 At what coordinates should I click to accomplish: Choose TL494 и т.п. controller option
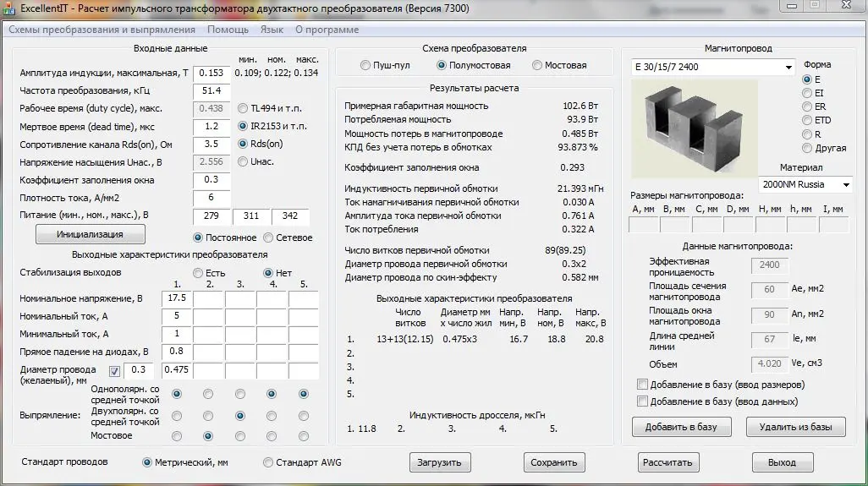pyautogui.click(x=270, y=108)
